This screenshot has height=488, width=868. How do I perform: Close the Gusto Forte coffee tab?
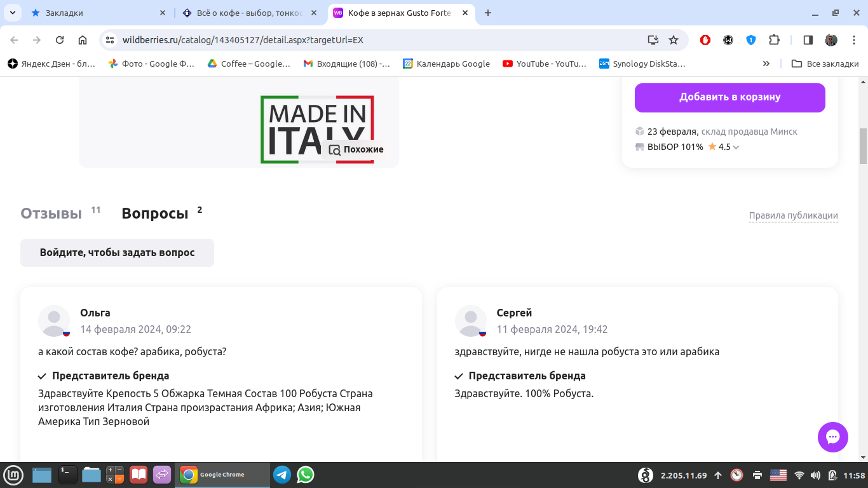click(x=466, y=13)
